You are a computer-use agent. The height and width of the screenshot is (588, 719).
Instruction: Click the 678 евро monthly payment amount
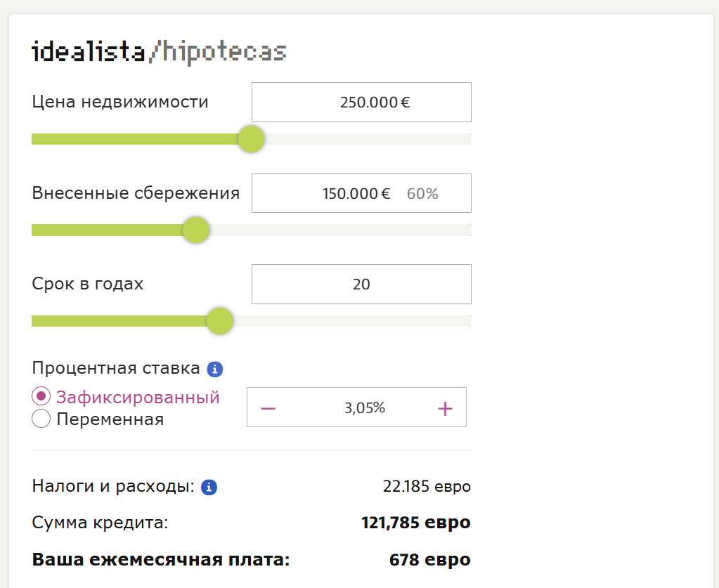[429, 560]
